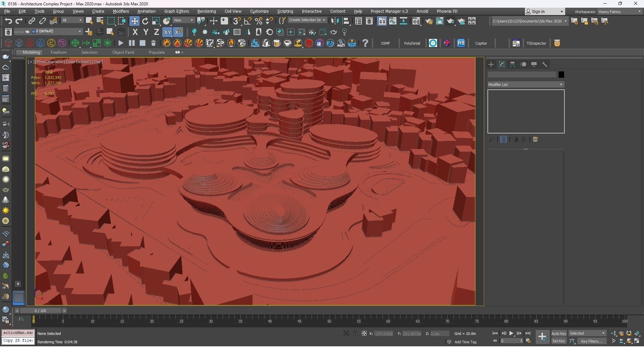Open the Time Configuration icon

528,341
